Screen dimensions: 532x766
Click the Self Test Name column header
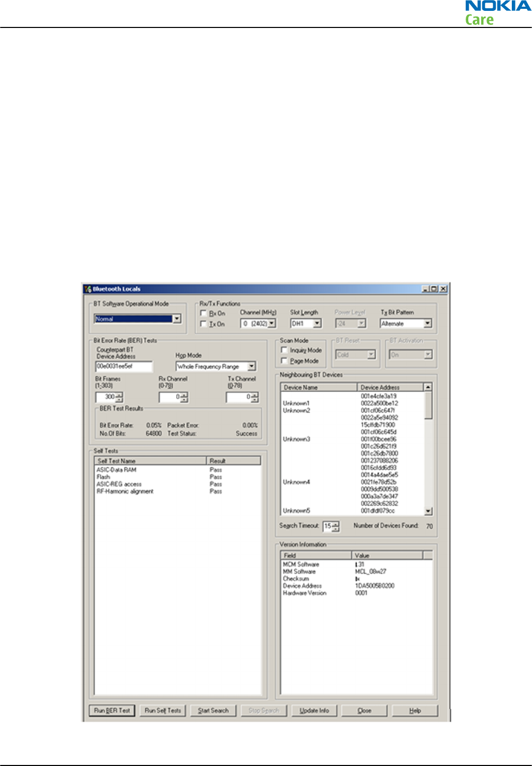[150, 460]
